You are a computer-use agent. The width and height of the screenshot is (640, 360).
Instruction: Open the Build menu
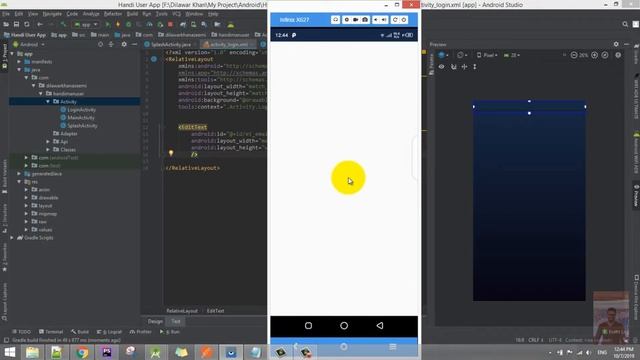pyautogui.click(x=132, y=14)
